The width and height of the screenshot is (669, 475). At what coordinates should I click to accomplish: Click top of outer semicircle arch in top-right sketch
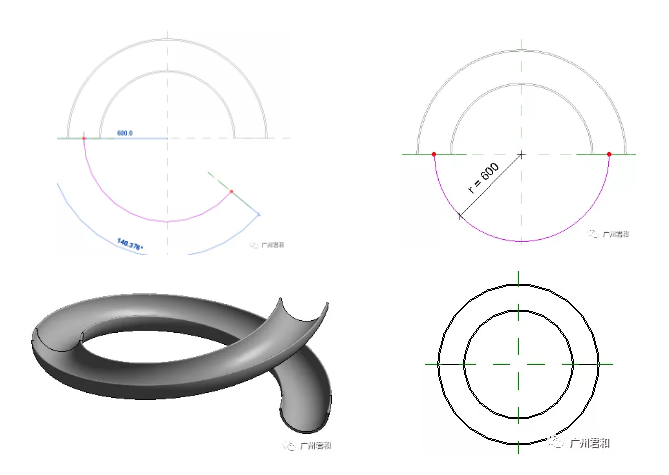521,46
